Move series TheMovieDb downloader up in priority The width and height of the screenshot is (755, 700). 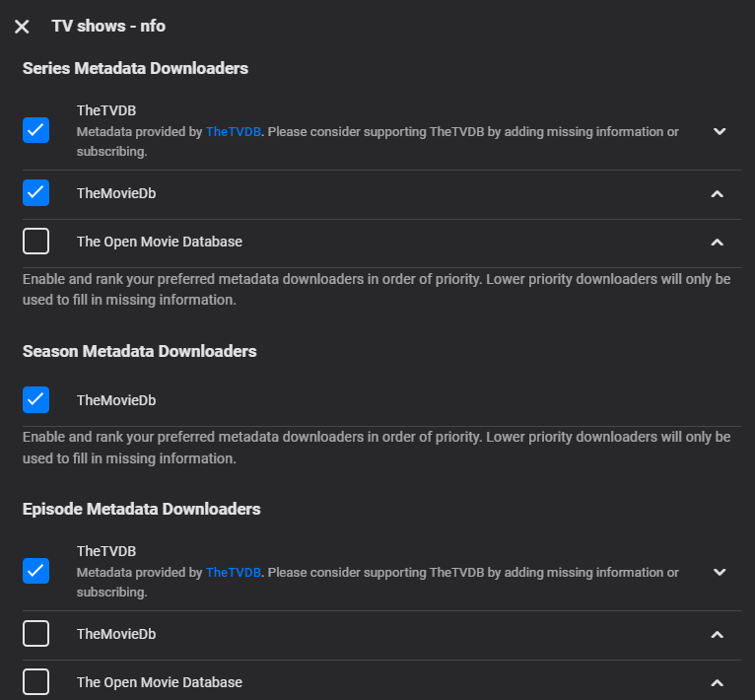717,194
